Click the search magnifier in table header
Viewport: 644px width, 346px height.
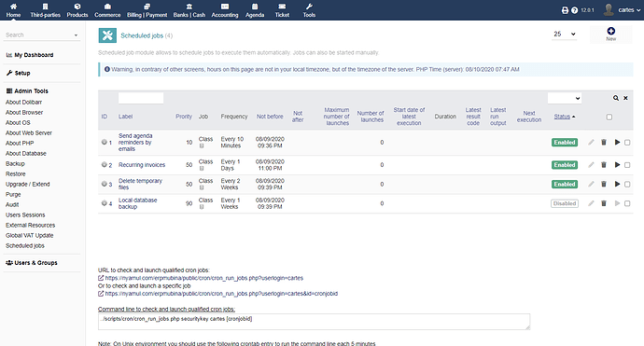point(616,98)
